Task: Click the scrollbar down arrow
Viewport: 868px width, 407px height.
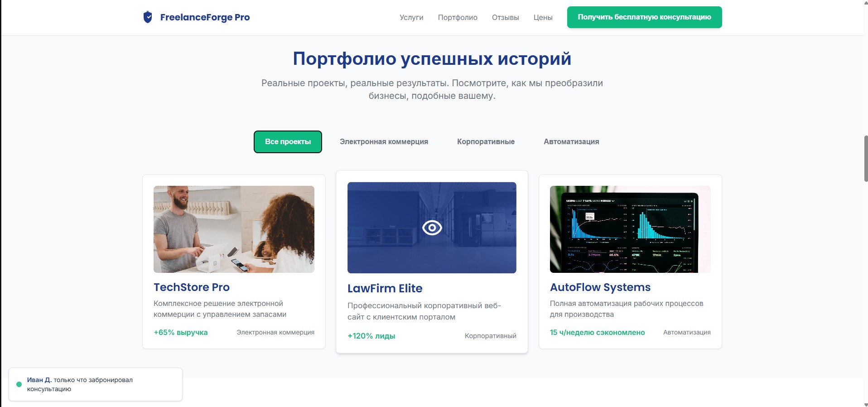Action: (866, 404)
